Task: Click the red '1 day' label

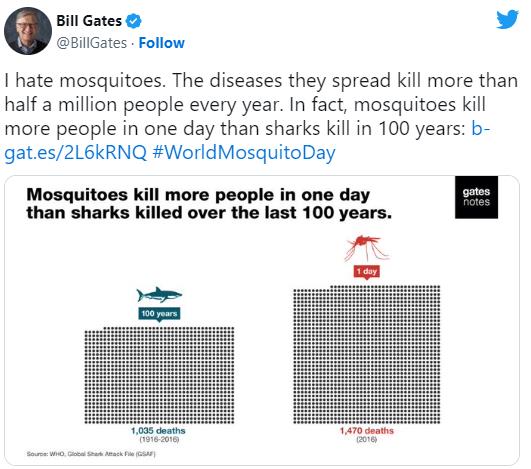Action: coord(366,272)
